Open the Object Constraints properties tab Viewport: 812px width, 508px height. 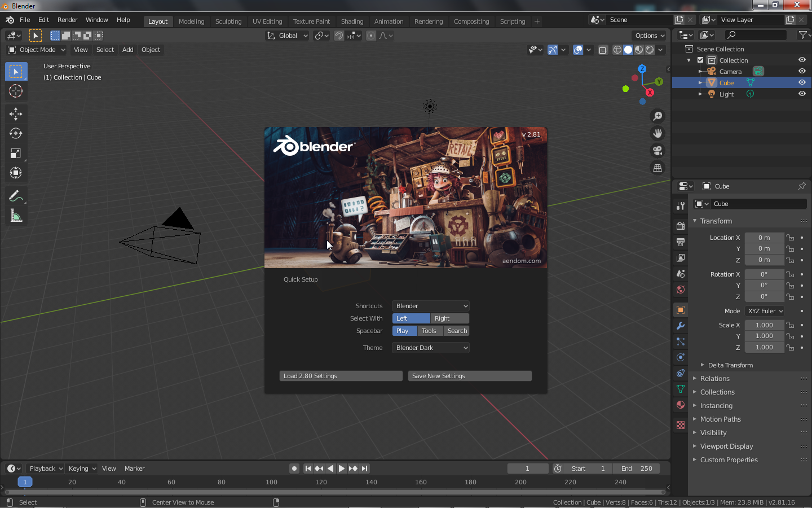pos(681,373)
